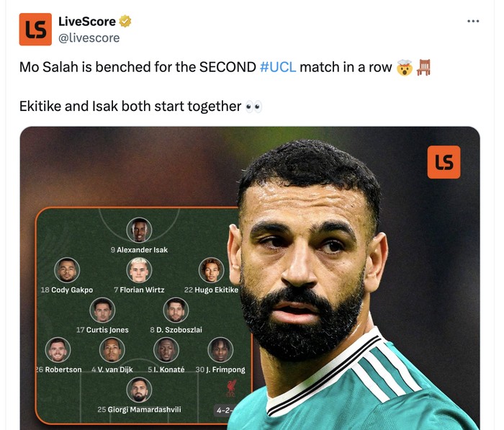
Task: Open the LiveScore profile avatar
Action: click(35, 30)
